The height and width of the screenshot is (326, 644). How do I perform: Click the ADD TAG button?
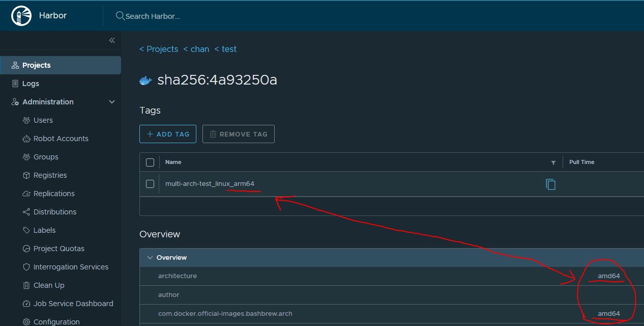click(168, 134)
